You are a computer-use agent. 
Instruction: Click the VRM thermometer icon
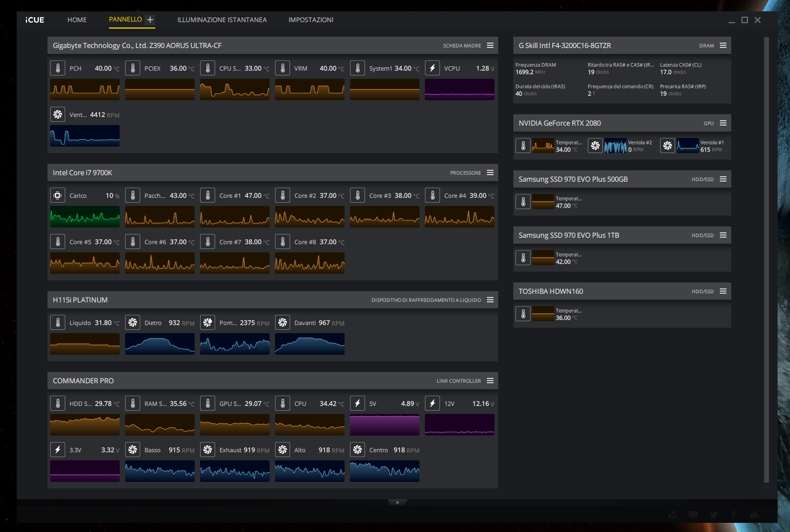pyautogui.click(x=283, y=68)
